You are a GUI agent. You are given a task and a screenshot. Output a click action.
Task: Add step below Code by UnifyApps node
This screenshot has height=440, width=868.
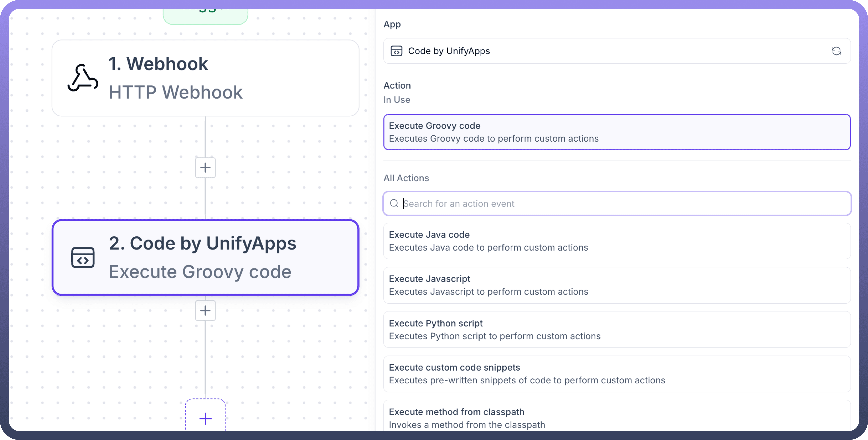tap(205, 310)
